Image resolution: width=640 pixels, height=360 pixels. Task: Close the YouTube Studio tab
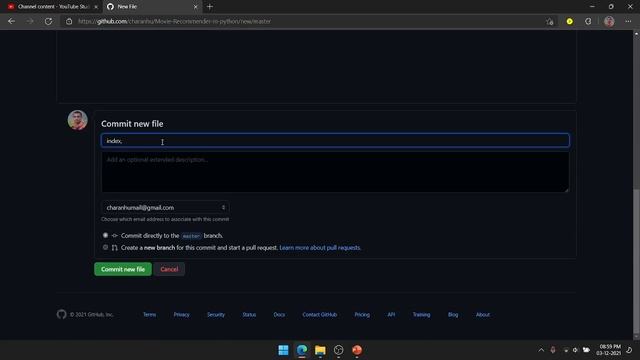(96, 7)
